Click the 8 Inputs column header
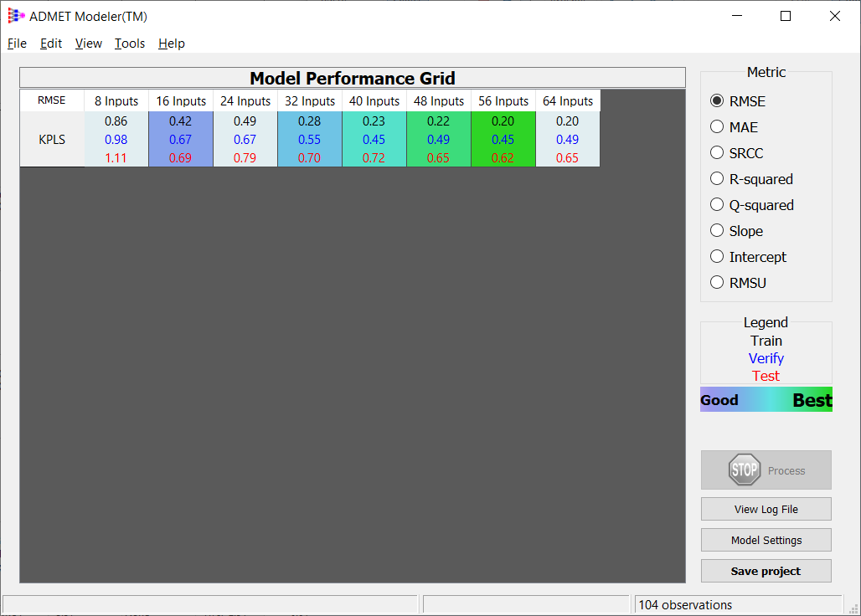 [x=116, y=101]
